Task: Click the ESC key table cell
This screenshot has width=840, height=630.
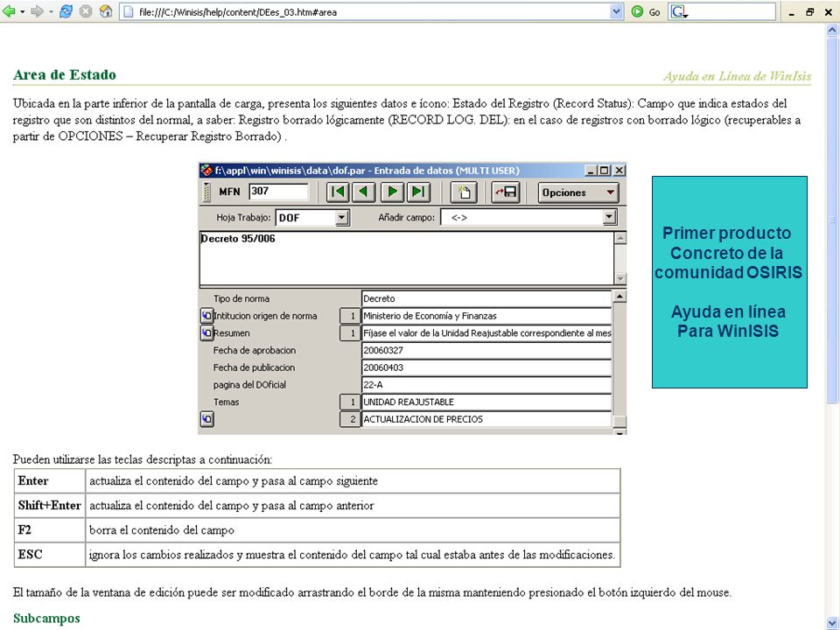Action: pyautogui.click(x=49, y=555)
